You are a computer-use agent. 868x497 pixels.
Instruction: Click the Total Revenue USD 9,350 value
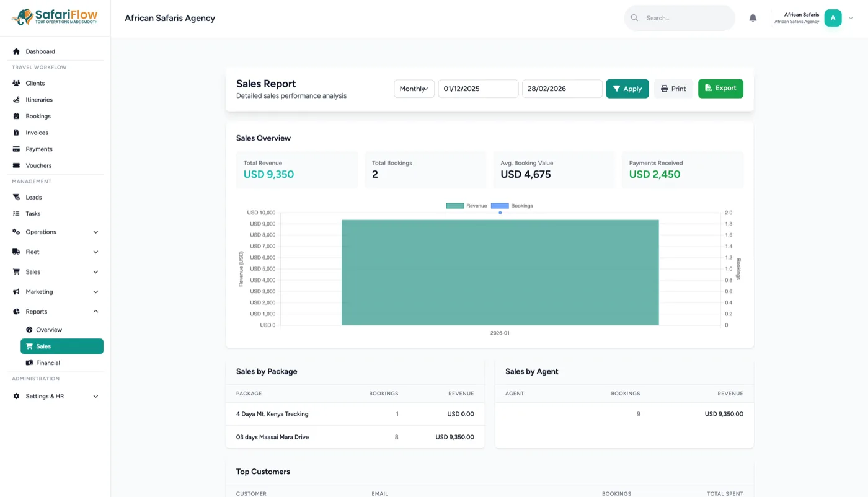pos(268,174)
